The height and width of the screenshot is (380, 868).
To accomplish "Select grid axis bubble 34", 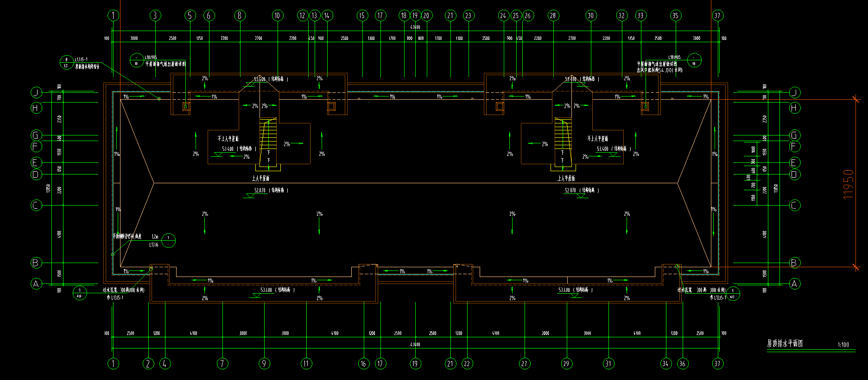I will [666, 363].
